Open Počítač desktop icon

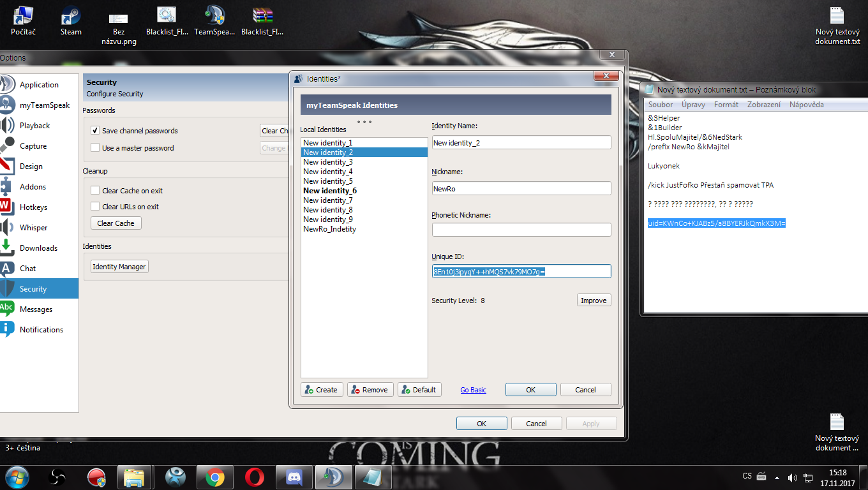(x=23, y=20)
